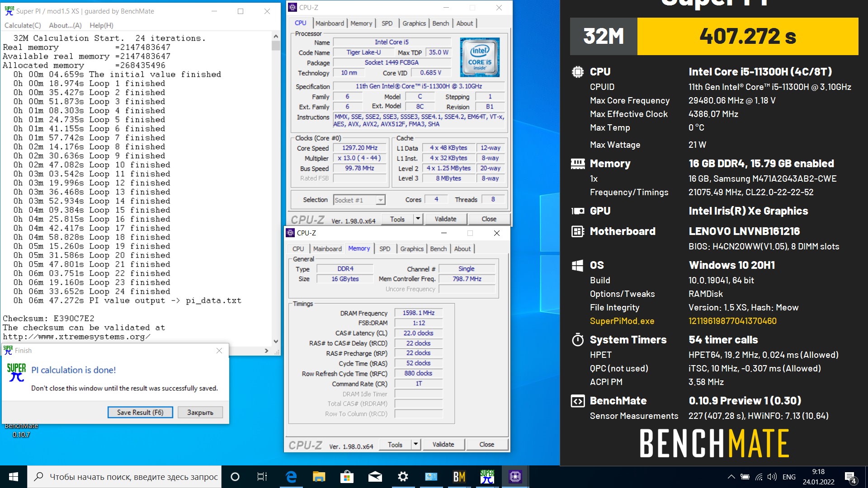Click the System Timers clock icon
Viewport: 868px width, 488px height.
(578, 340)
